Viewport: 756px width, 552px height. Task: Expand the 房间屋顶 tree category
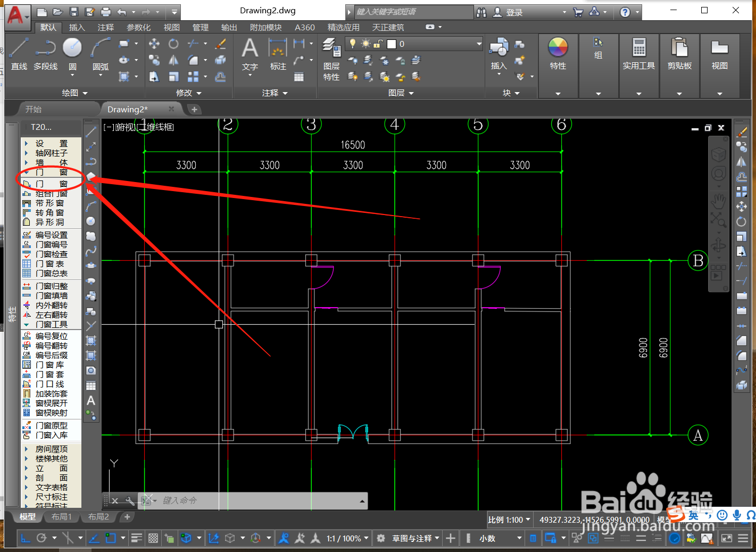click(46, 449)
